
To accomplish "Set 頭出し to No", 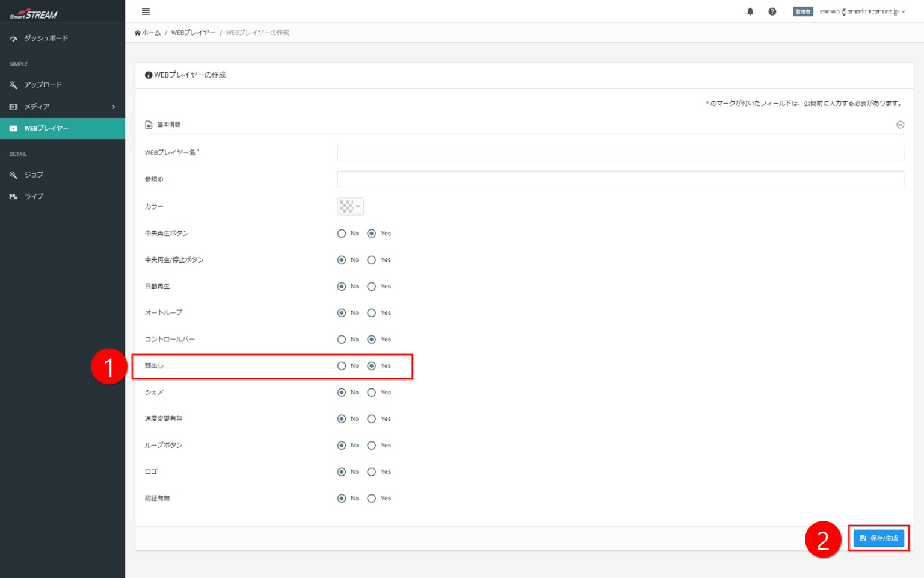I will [342, 366].
